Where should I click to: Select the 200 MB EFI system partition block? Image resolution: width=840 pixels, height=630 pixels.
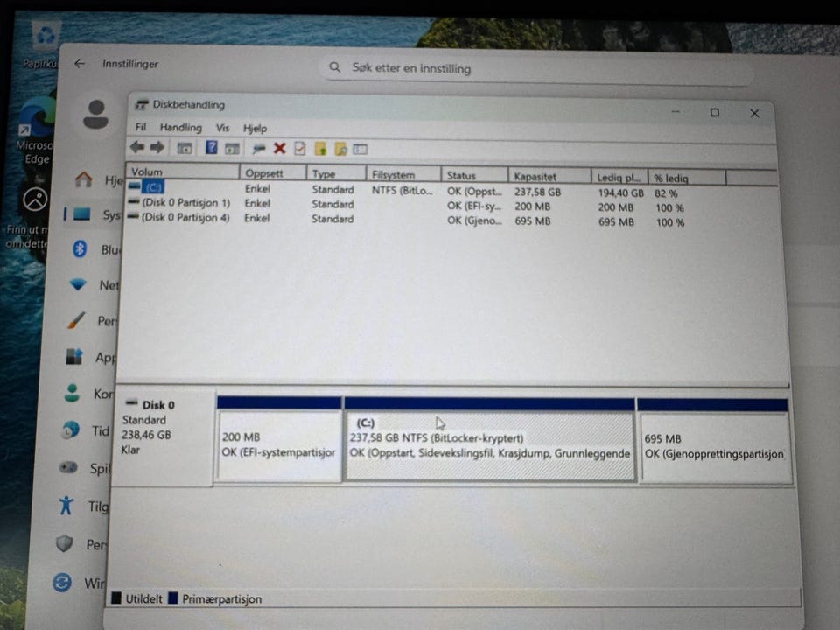pos(279,438)
